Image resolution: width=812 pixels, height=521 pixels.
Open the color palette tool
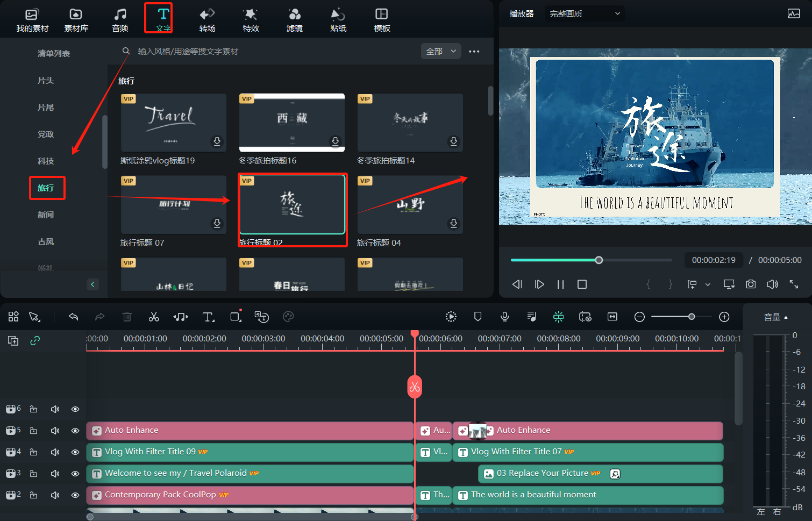[288, 317]
